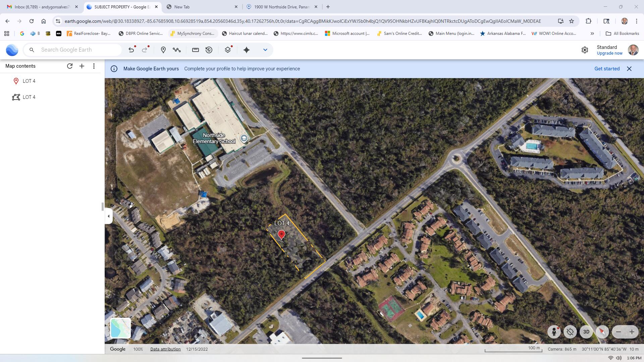Zoom out with the minus button

(x=619, y=332)
